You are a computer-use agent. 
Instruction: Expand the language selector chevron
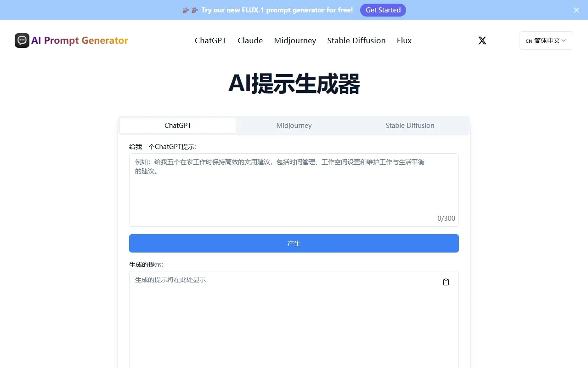[564, 41]
